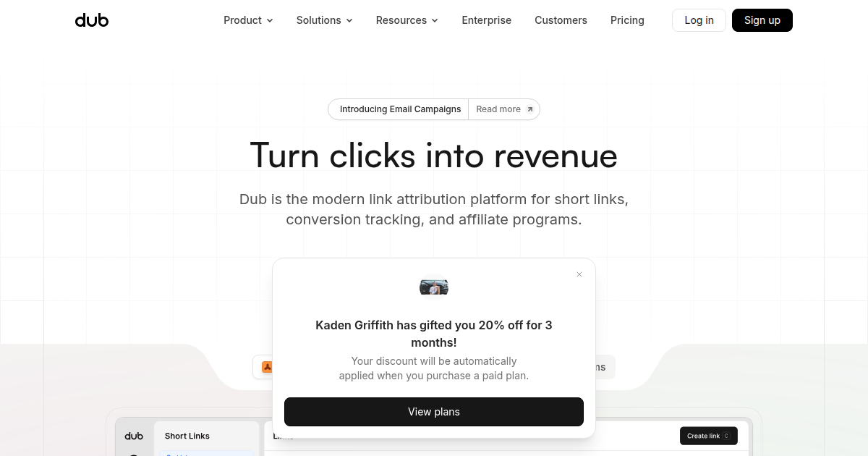Open the Product dropdown menu
This screenshot has height=456, width=868.
pos(242,20)
